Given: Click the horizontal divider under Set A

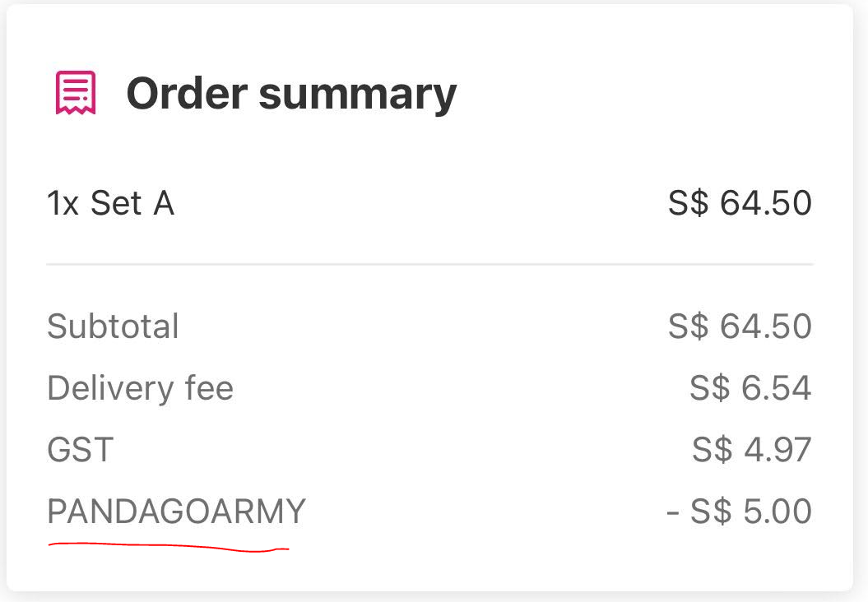Looking at the screenshot, I should [x=429, y=265].
